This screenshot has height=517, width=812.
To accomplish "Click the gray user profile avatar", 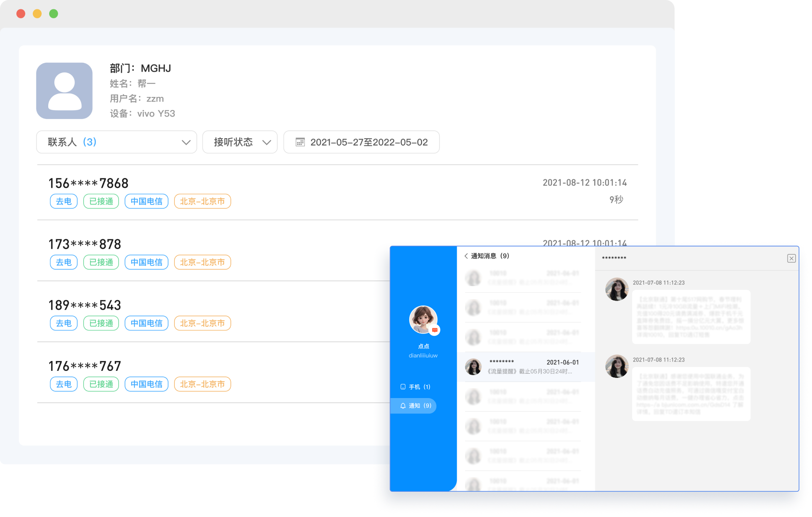I will click(x=64, y=90).
